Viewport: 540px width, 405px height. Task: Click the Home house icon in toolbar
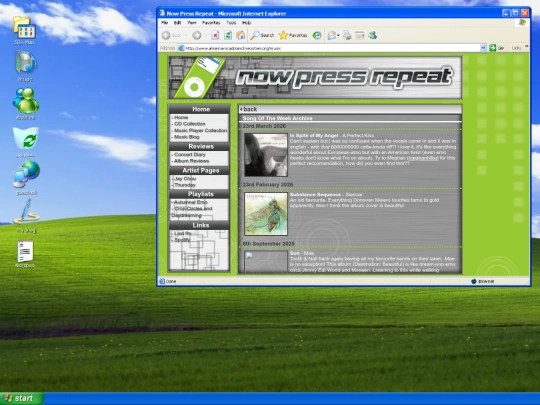(x=240, y=35)
